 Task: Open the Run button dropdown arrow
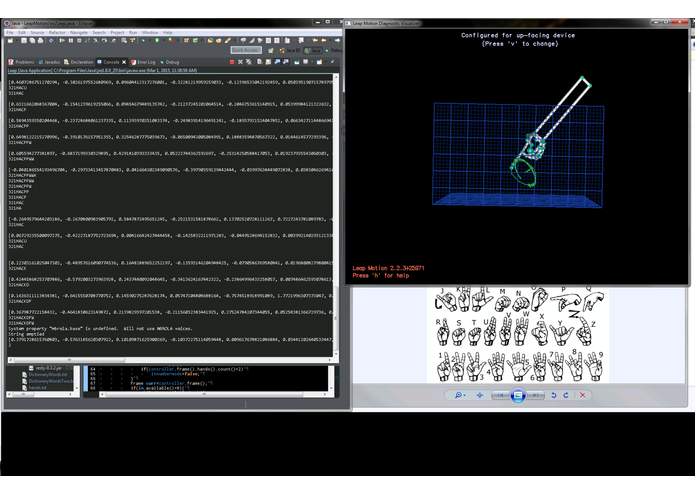tap(164, 40)
